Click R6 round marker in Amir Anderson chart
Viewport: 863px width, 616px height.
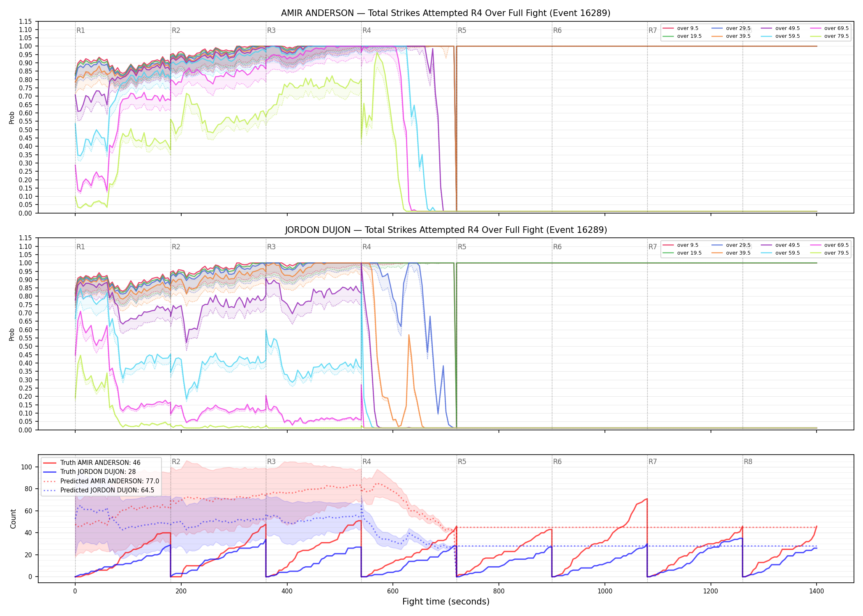pos(557,30)
